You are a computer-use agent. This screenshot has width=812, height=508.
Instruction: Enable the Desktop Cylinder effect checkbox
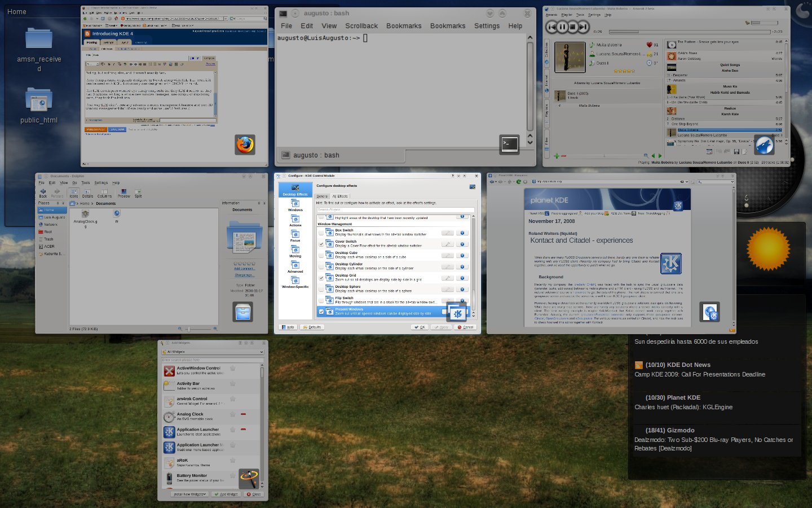(x=321, y=266)
